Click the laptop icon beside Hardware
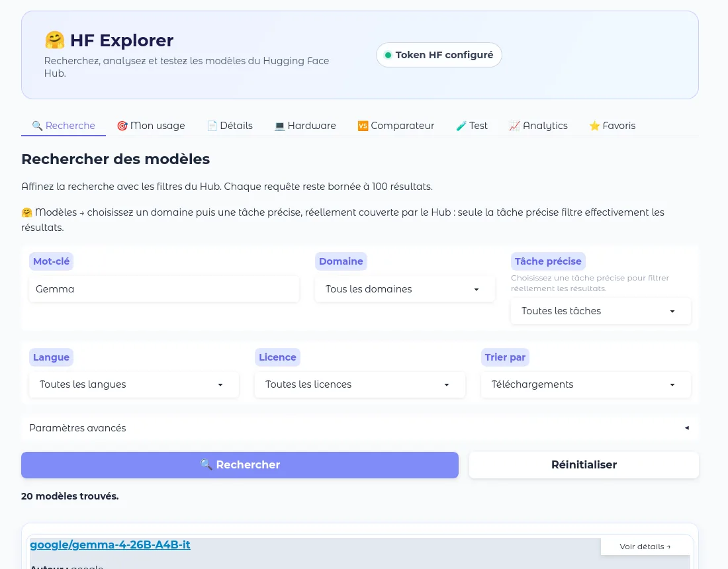 pyautogui.click(x=279, y=126)
